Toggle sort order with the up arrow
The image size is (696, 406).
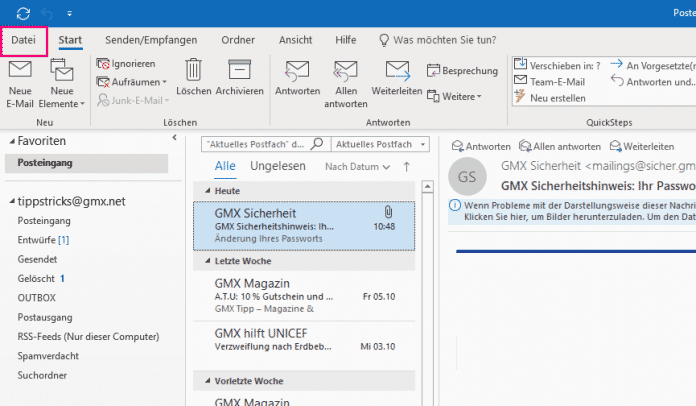(406, 166)
